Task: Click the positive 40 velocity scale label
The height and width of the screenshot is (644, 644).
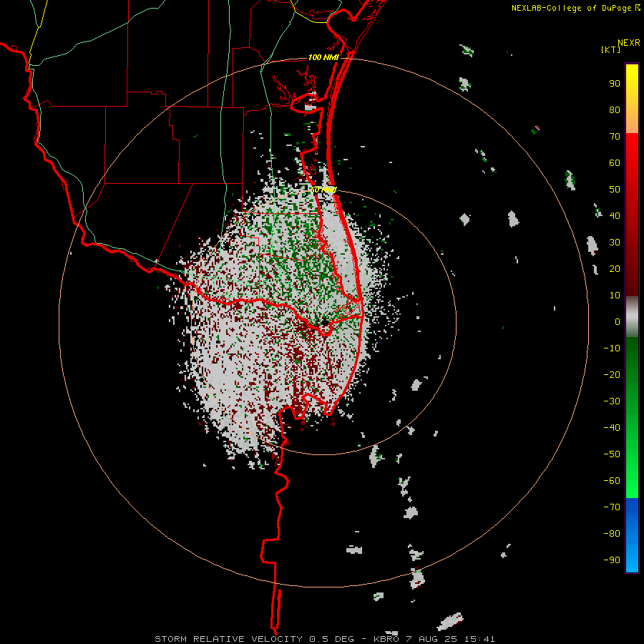Action: click(x=615, y=216)
